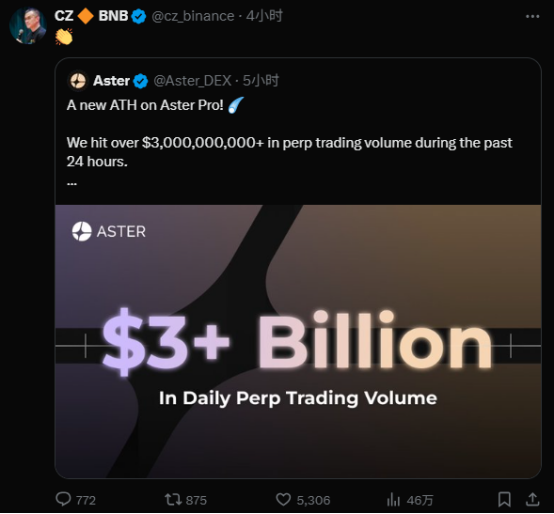Open the $3+ Billion image
Image resolution: width=554 pixels, height=514 pixels.
298,342
